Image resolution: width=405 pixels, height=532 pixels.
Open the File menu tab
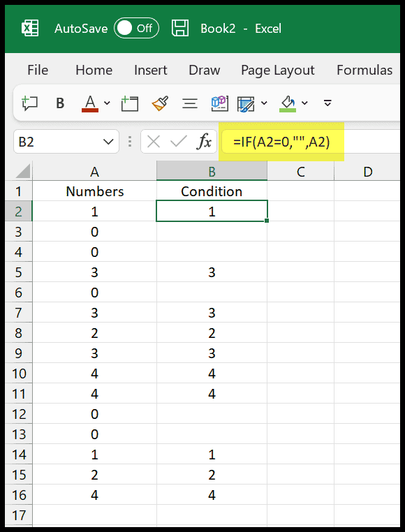pos(37,70)
